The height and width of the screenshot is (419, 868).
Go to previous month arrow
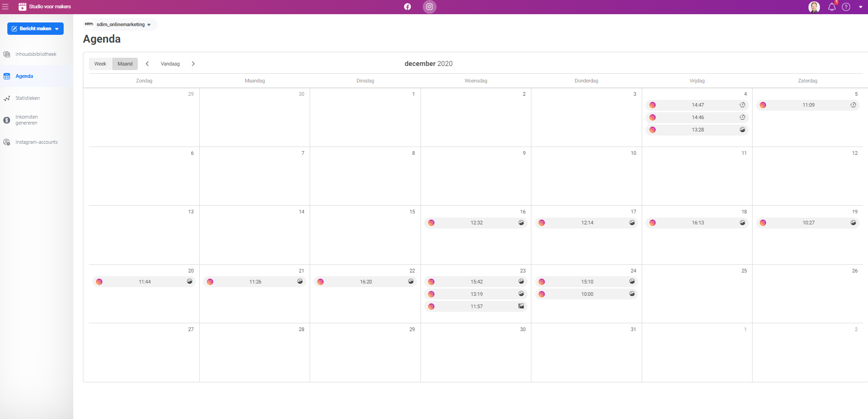point(147,64)
